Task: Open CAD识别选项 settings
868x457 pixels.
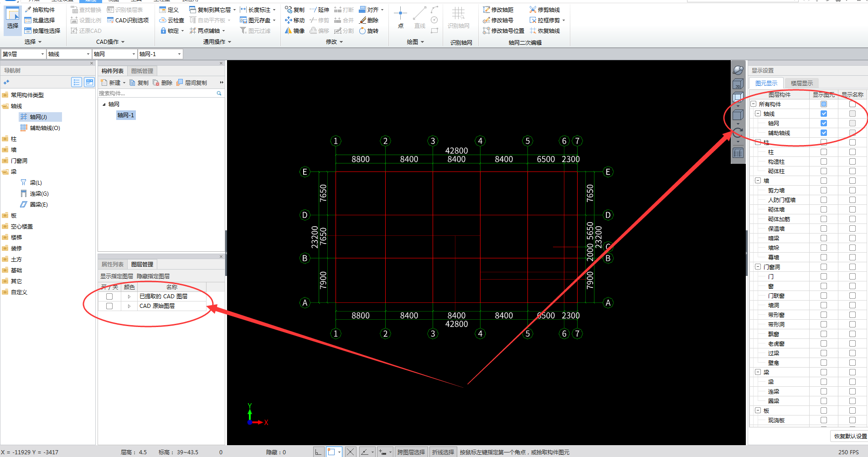Action: pos(128,20)
